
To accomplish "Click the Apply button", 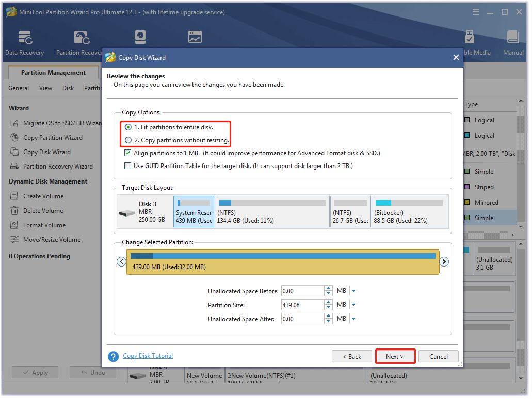I will (35, 373).
